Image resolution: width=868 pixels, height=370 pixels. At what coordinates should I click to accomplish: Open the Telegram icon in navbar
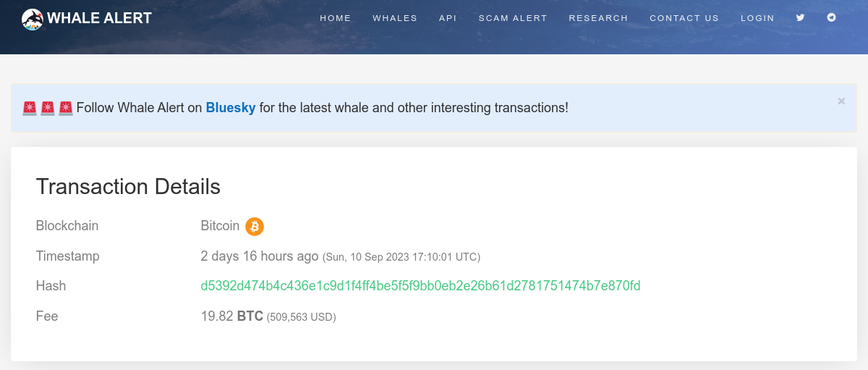832,17
